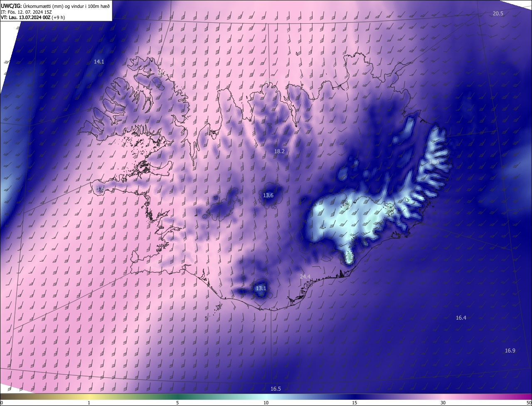The image size is (532, 406).
Task: Click the title 'Úrkomumætti (mm) og vindur í 100m hæð'
Action: tap(66, 6)
